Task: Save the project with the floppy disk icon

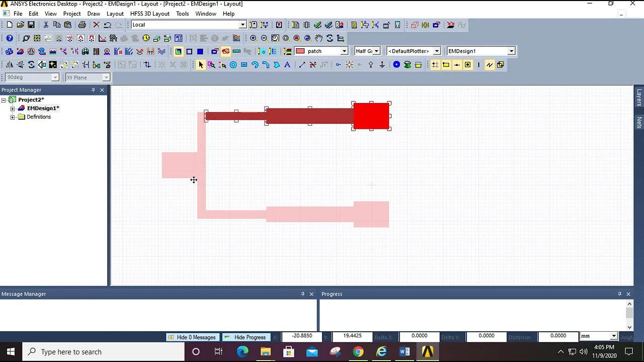Action: point(31,25)
